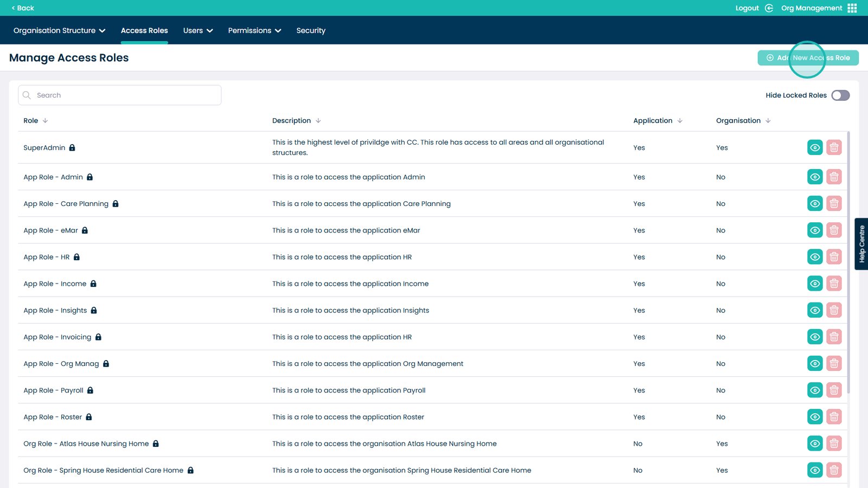Viewport: 868px width, 488px height.
Task: Select the Access Roles tab
Action: (144, 31)
